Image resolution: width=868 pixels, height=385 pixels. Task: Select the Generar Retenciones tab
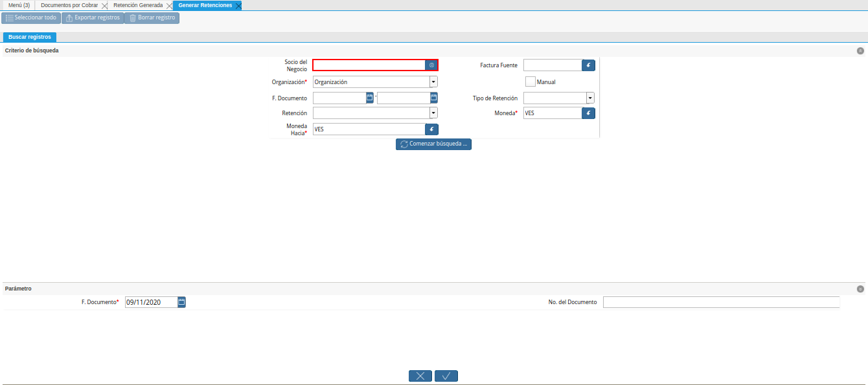[x=205, y=5]
